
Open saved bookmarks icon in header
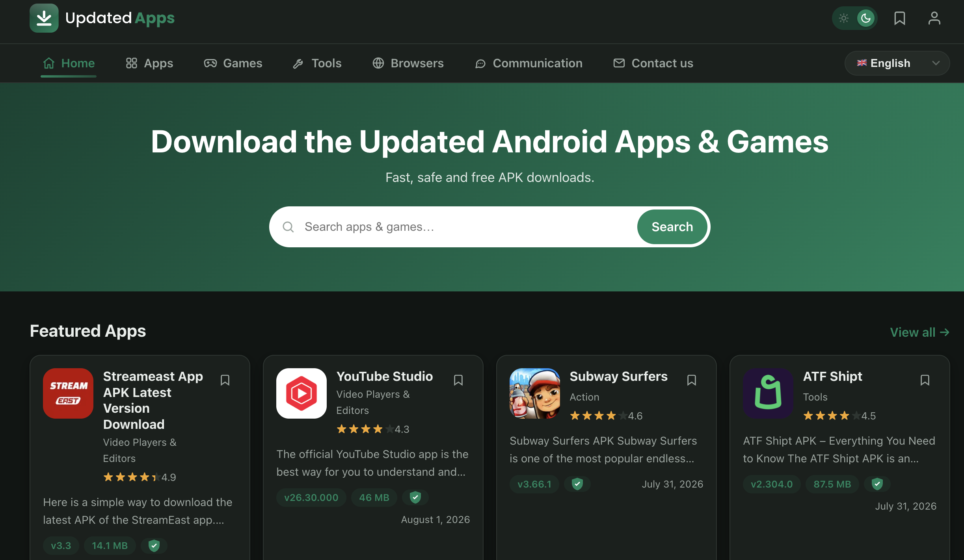point(900,18)
